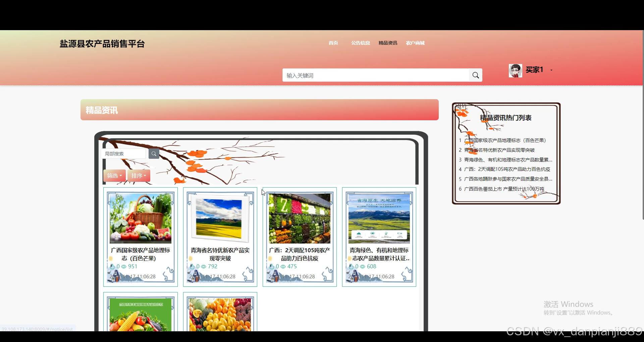This screenshot has width=644, height=342.
Task: Click the eye views icon beside 475
Action: click(x=283, y=267)
